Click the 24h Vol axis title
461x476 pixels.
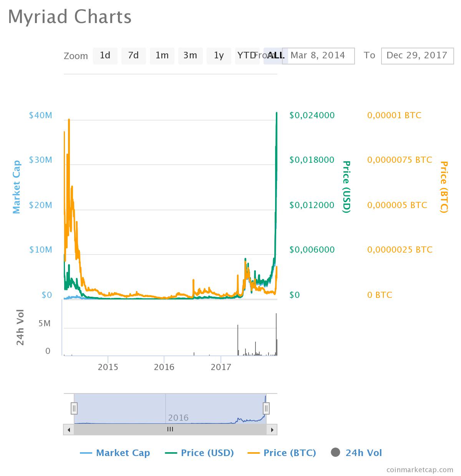tap(20, 327)
